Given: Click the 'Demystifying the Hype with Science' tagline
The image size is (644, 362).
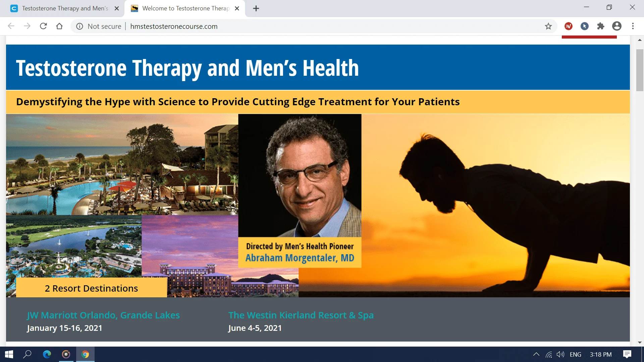Looking at the screenshot, I should pos(238,102).
